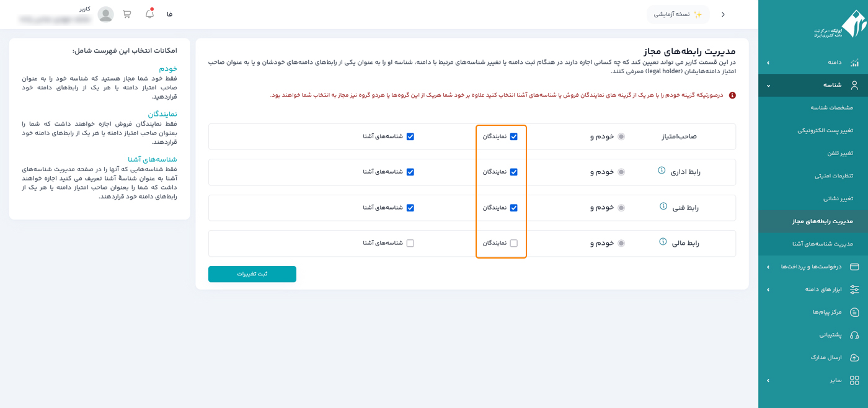Click info icon next to رابط فنی
The height and width of the screenshot is (408, 868).
pyautogui.click(x=663, y=206)
